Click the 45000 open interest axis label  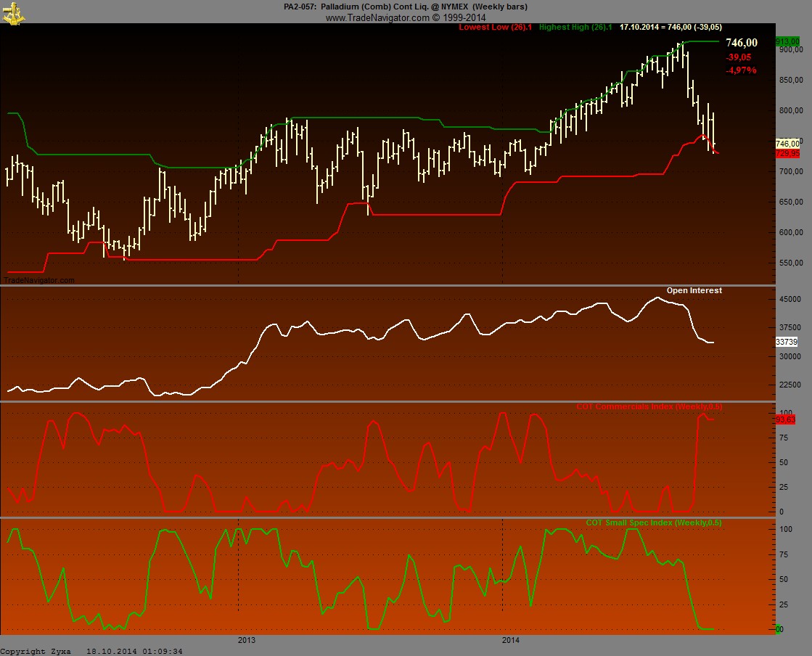click(x=790, y=299)
